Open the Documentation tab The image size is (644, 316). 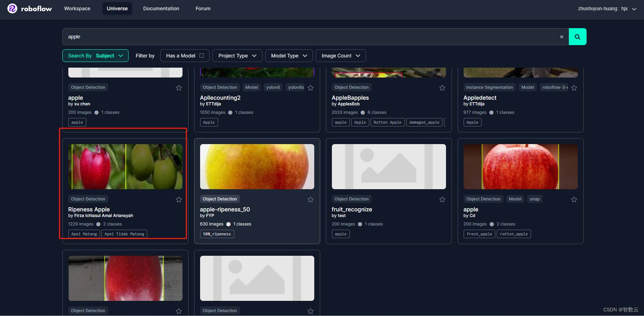click(161, 8)
